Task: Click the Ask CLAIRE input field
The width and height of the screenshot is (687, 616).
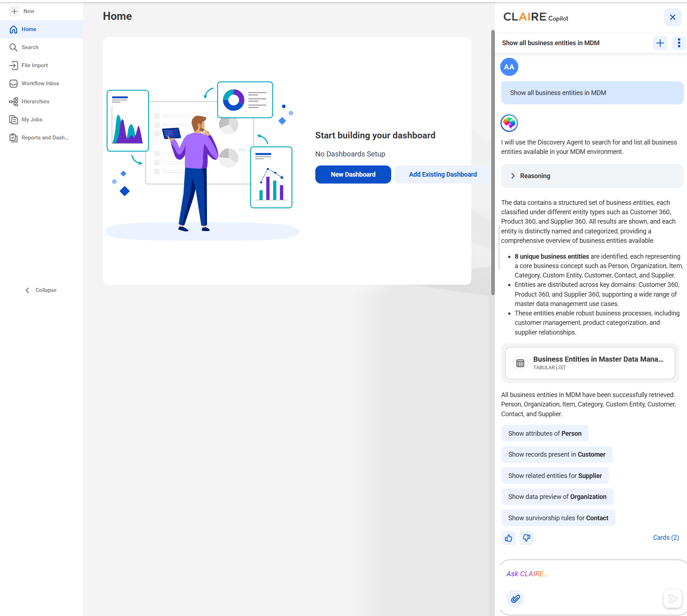Action: pos(592,574)
